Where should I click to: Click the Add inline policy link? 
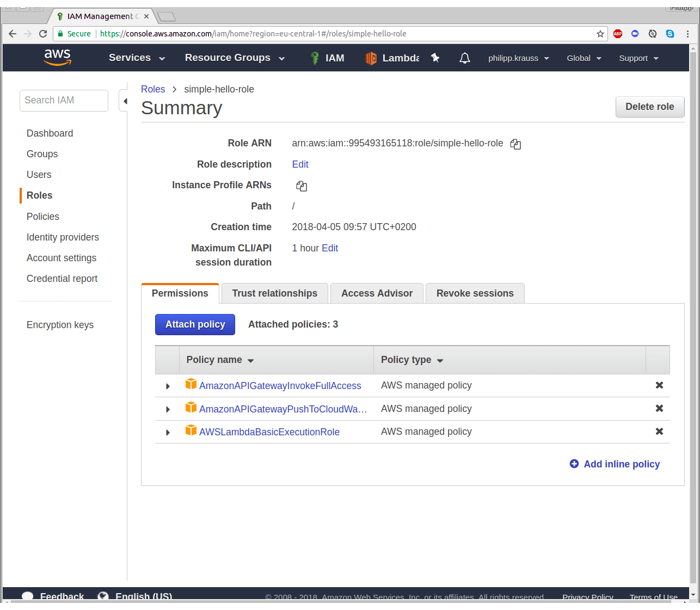pyautogui.click(x=621, y=464)
